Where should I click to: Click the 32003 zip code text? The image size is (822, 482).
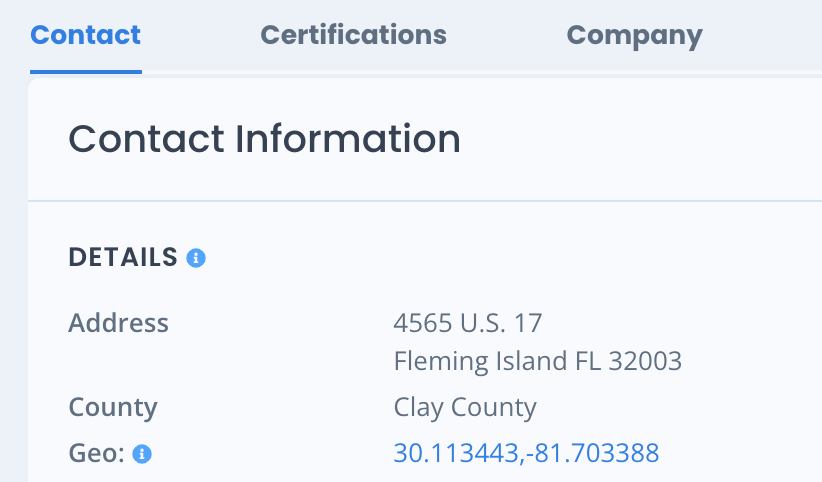pyautogui.click(x=645, y=361)
